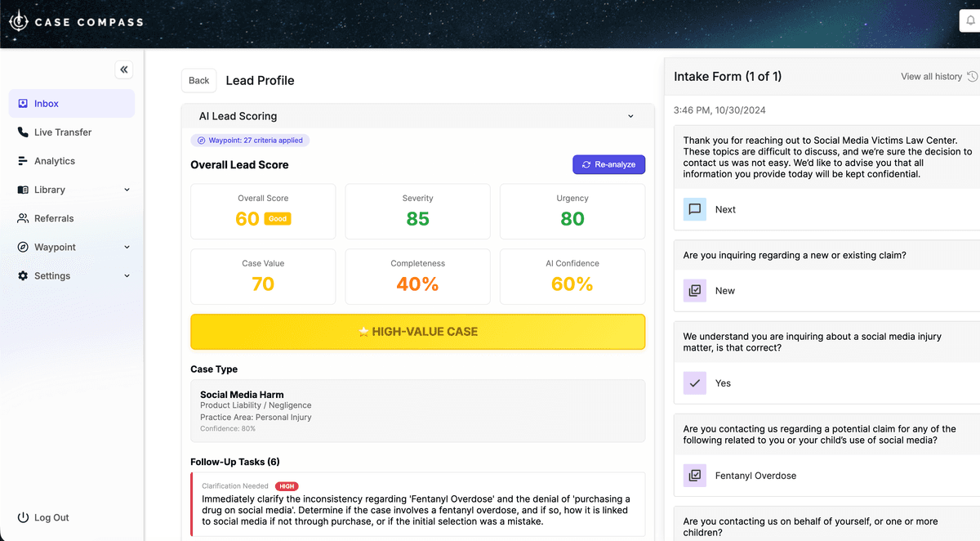
Task: Click the notification bell icon
Action: point(970,21)
